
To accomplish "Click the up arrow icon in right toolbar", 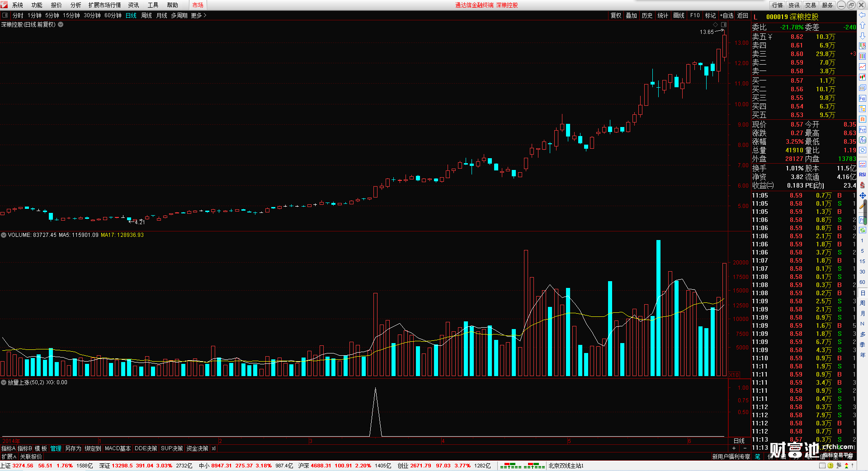I will [x=862, y=25].
